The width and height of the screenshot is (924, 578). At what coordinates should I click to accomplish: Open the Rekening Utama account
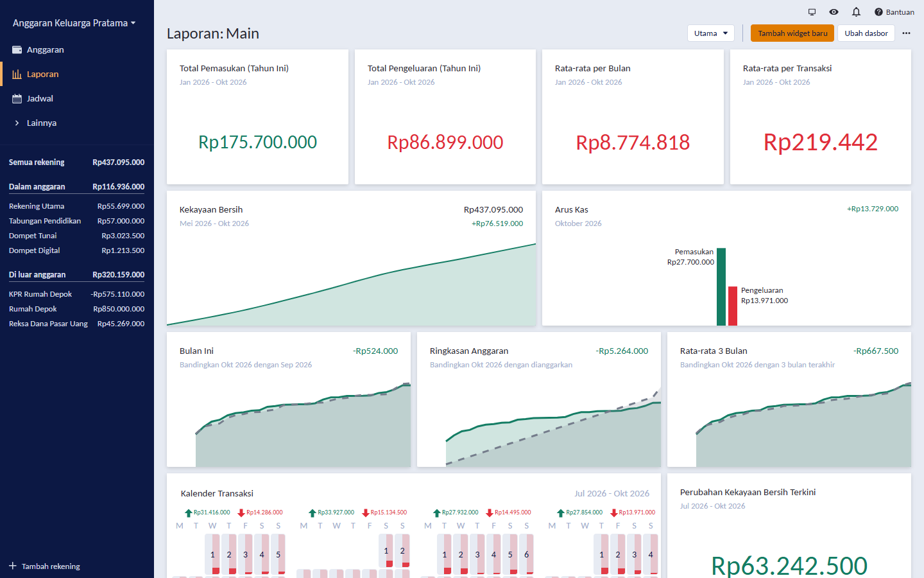(77, 206)
